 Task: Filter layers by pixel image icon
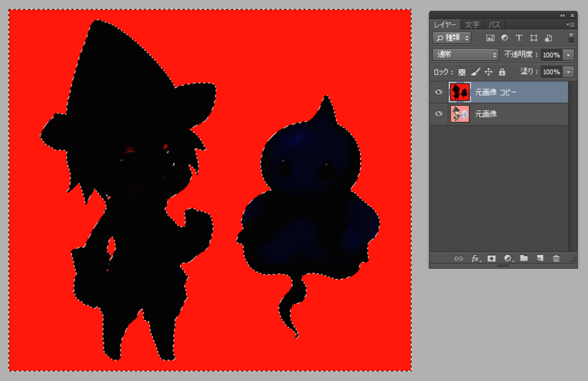tap(490, 37)
